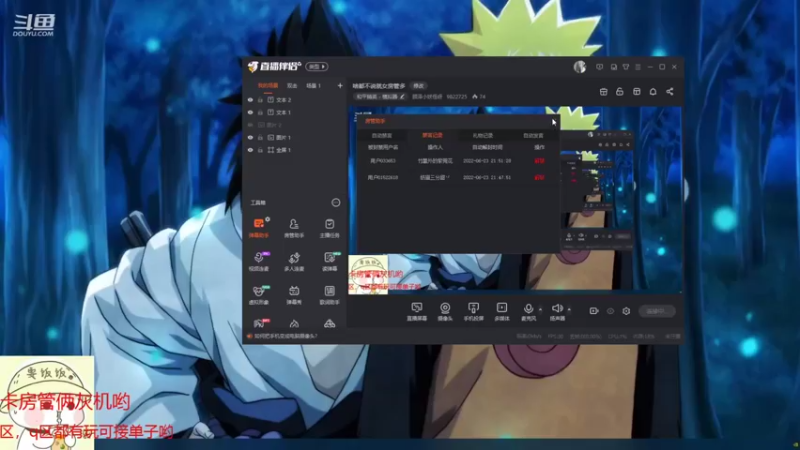
Task: Open the 读弹幕 read-danmaku tool
Action: coord(330,261)
